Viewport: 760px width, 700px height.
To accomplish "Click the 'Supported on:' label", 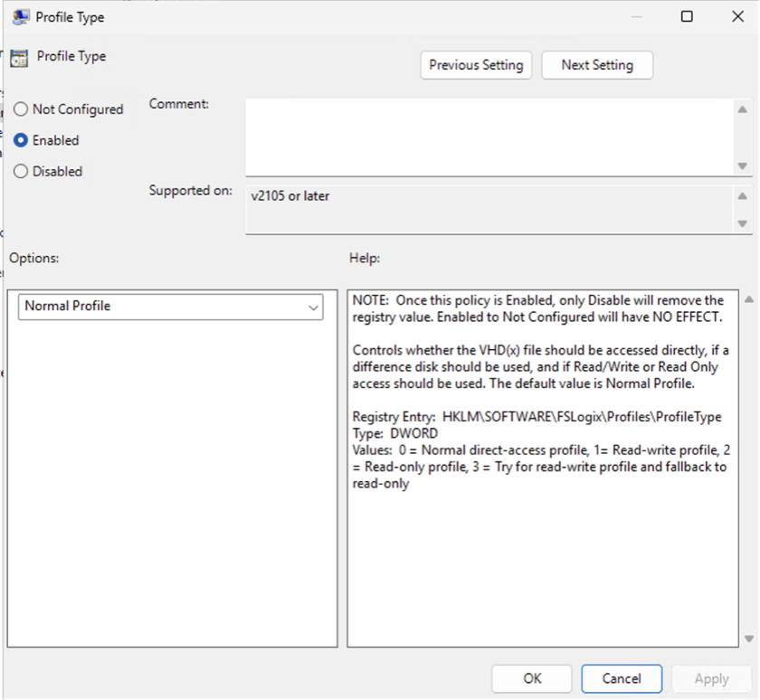I will pyautogui.click(x=191, y=191).
